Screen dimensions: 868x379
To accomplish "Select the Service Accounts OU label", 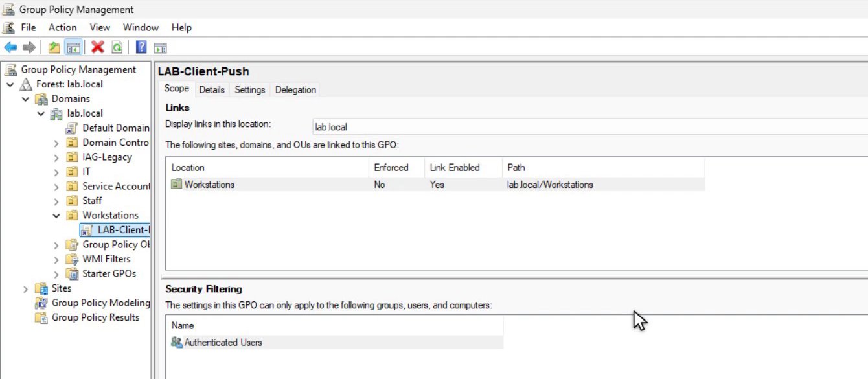I will point(116,187).
